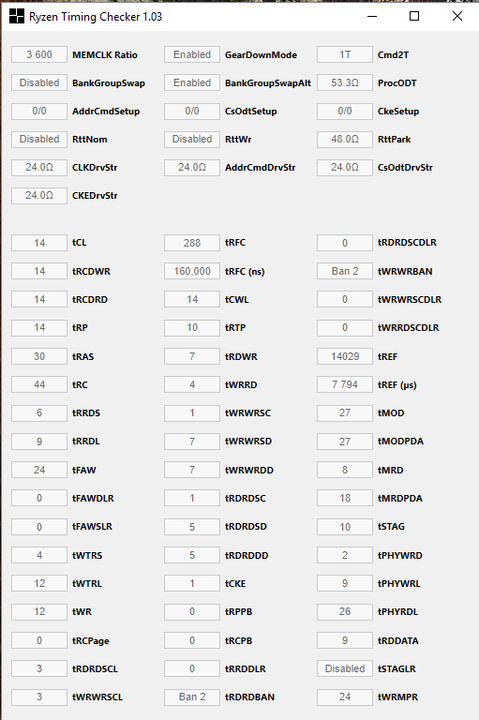Click the tWRWRBAN Ban 2 field
Image resolution: width=479 pixels, height=720 pixels.
[x=345, y=271]
